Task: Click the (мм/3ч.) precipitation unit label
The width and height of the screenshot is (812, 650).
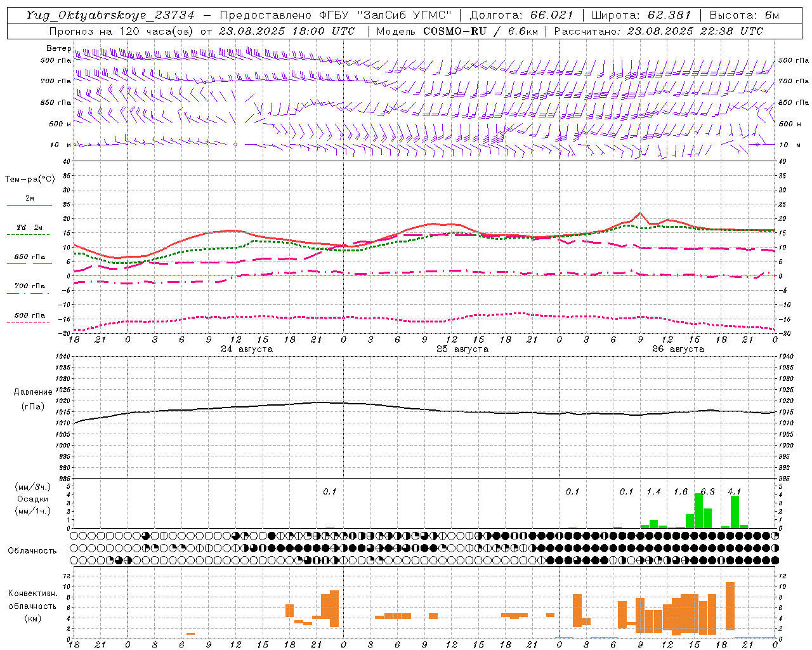Action: tap(33, 487)
